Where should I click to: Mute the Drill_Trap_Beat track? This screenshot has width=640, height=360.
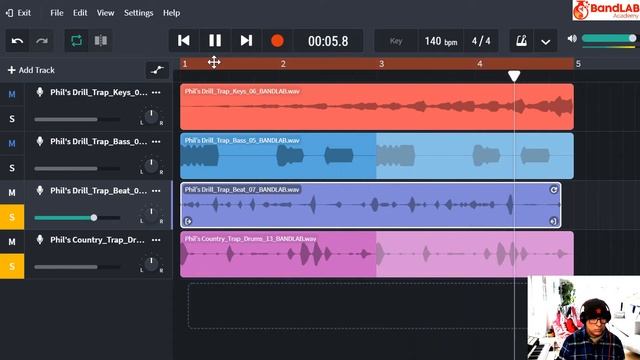click(12, 193)
